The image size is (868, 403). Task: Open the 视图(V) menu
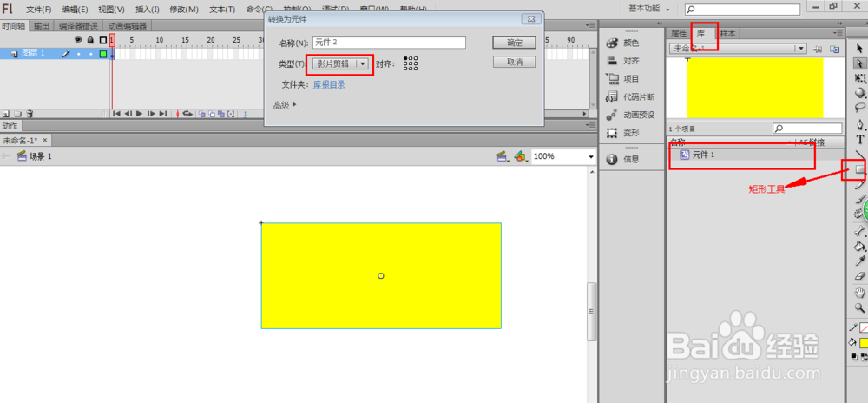click(x=111, y=10)
